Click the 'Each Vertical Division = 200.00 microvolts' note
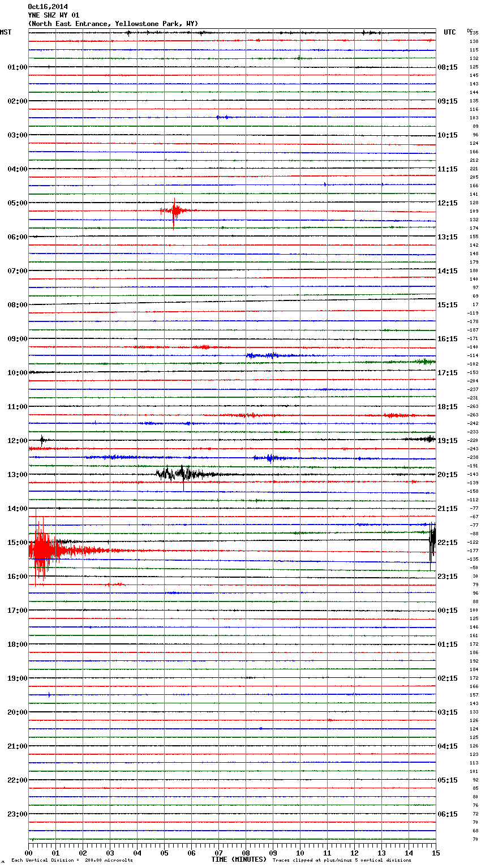481x868 pixels. 72,860
